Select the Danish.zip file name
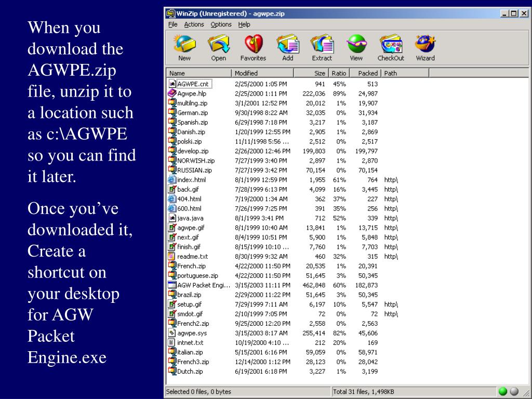Screen dimensions: 532x399 point(191,132)
